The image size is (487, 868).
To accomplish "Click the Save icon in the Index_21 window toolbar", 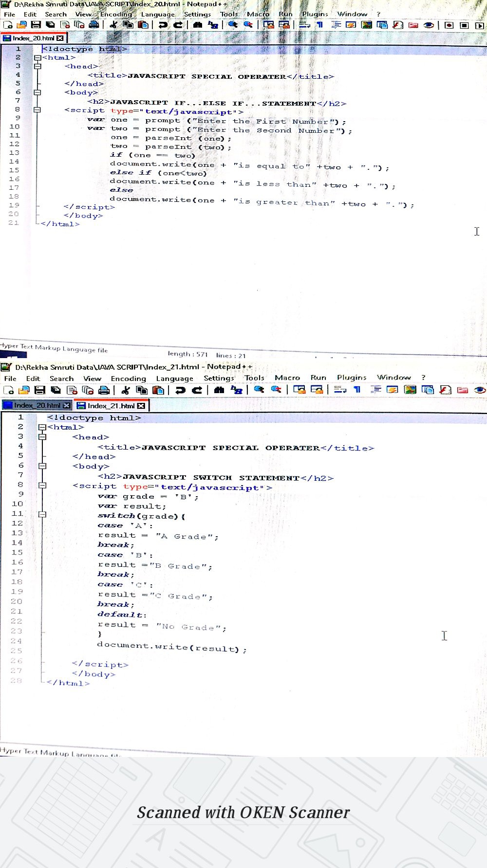I will 40,390.
